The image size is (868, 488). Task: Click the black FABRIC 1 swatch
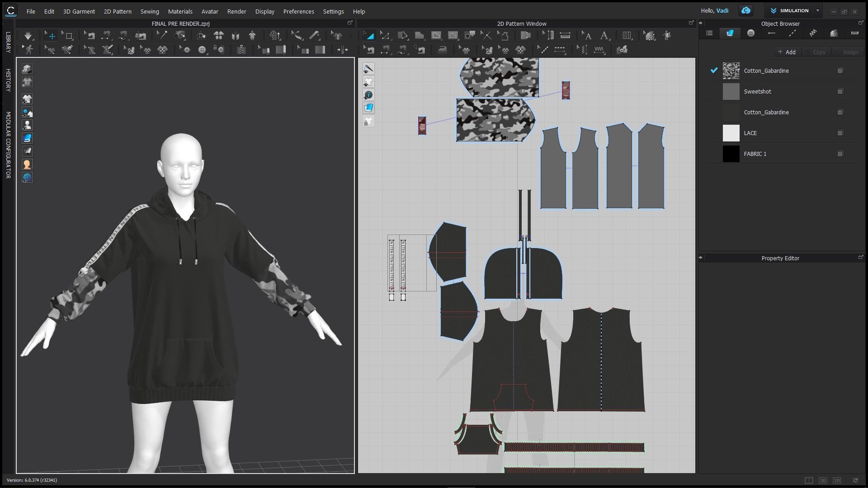tap(731, 154)
